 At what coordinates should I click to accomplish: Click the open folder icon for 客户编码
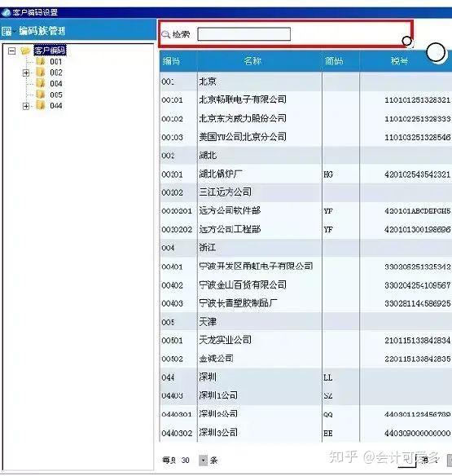(26, 51)
